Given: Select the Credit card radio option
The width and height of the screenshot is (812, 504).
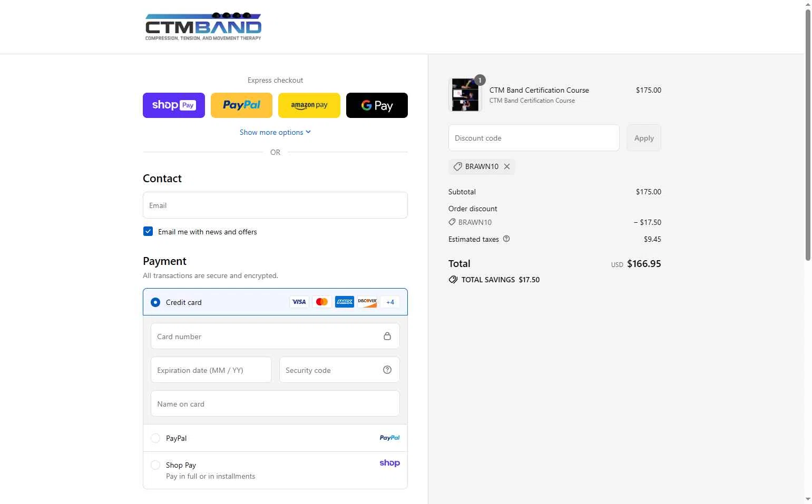Looking at the screenshot, I should [x=155, y=302].
